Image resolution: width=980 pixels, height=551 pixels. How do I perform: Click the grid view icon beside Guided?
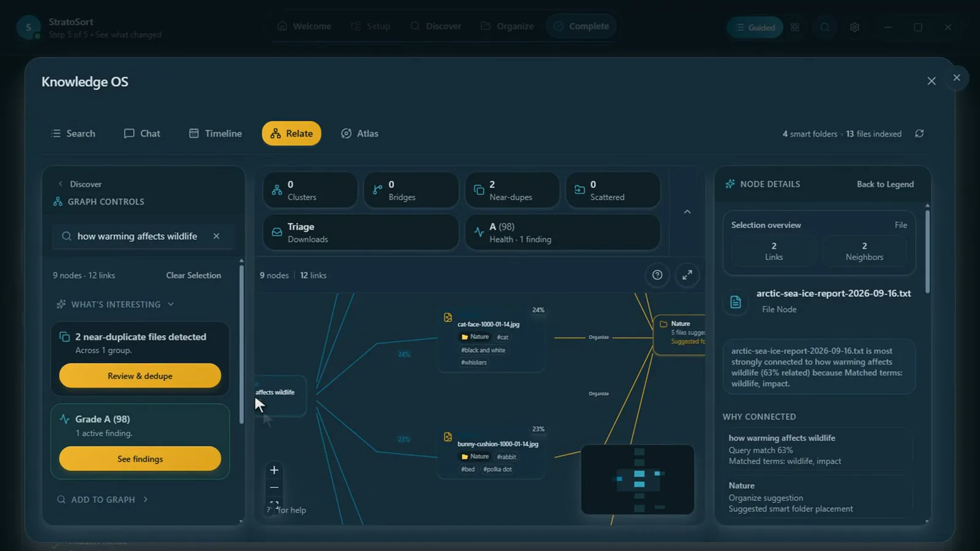point(795,27)
